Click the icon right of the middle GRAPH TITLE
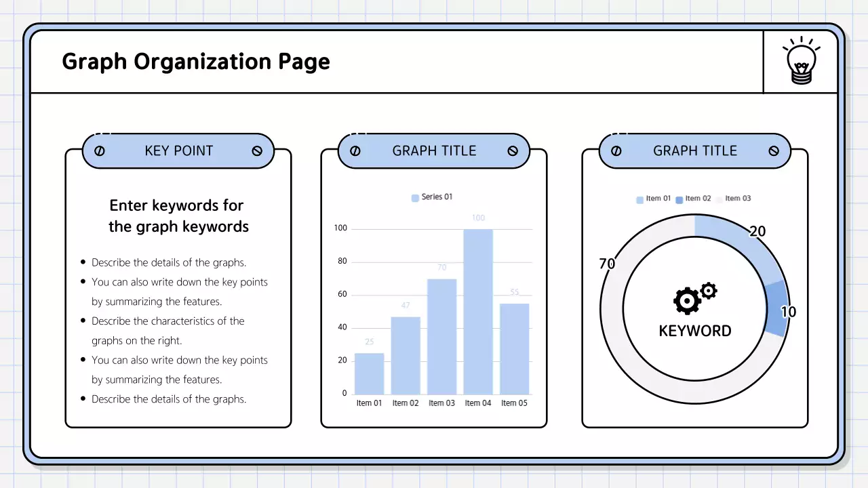Image resolution: width=868 pixels, height=488 pixels. pos(513,150)
